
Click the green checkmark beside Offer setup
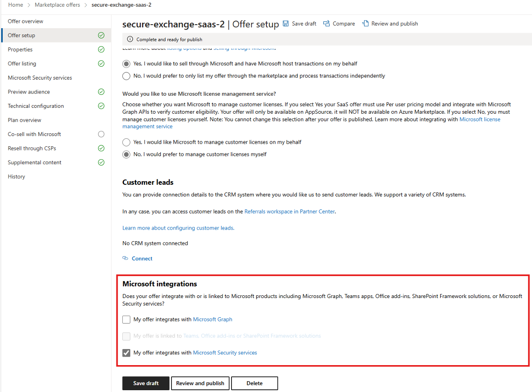pos(101,35)
